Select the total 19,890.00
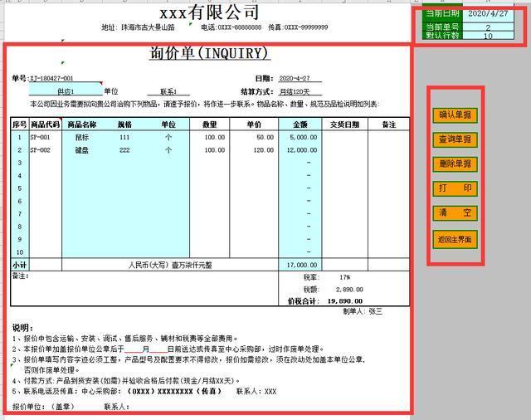 [345, 301]
